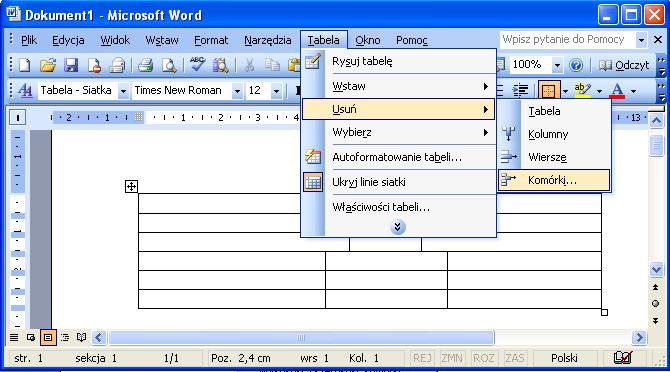Choose Ukryj linie siatki
The width and height of the screenshot is (670, 372).
pos(398,182)
